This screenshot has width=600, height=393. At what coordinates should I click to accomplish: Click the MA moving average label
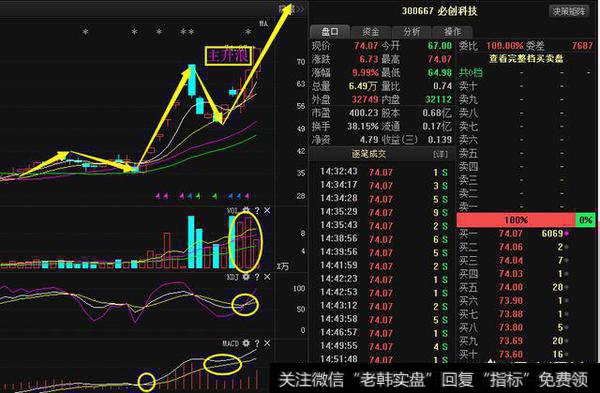point(263,24)
